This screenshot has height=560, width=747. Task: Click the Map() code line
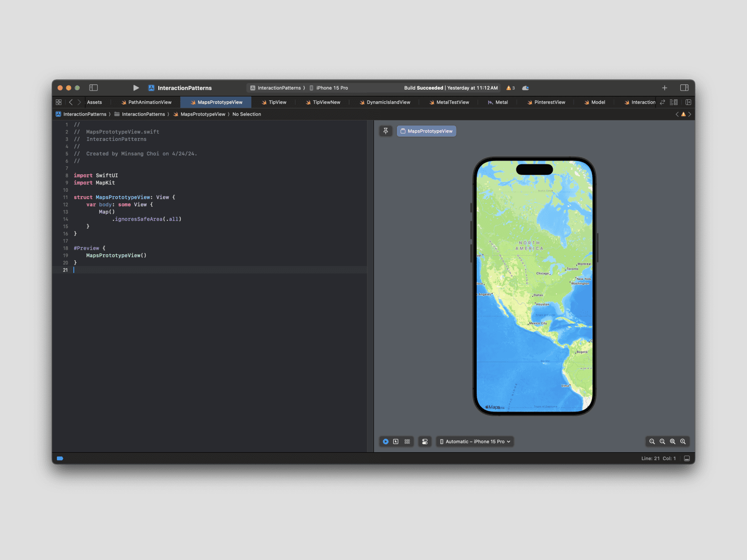coord(107,212)
